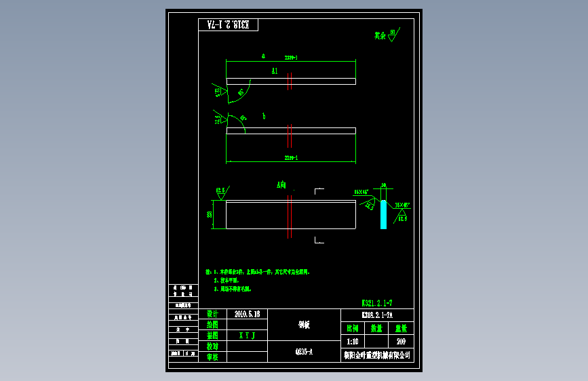Select drawing number K318.2.1-7A in title block
This screenshot has height=381, width=588.
point(377,315)
